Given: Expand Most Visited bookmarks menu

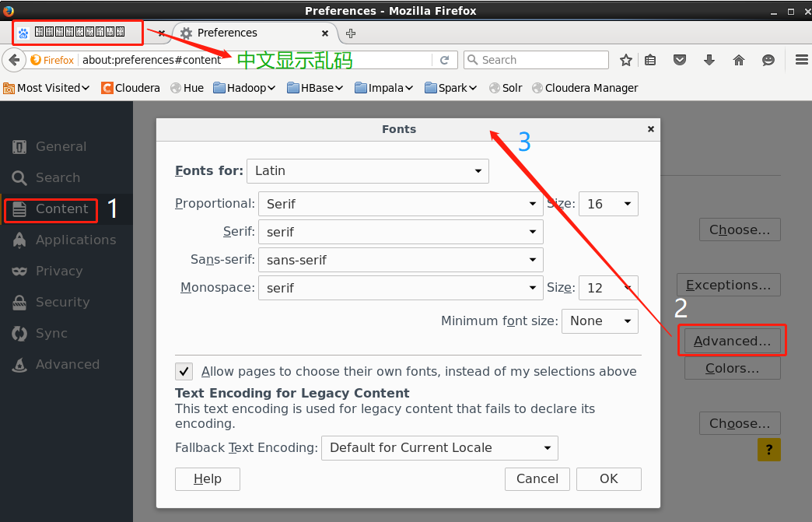Looking at the screenshot, I should (x=47, y=88).
